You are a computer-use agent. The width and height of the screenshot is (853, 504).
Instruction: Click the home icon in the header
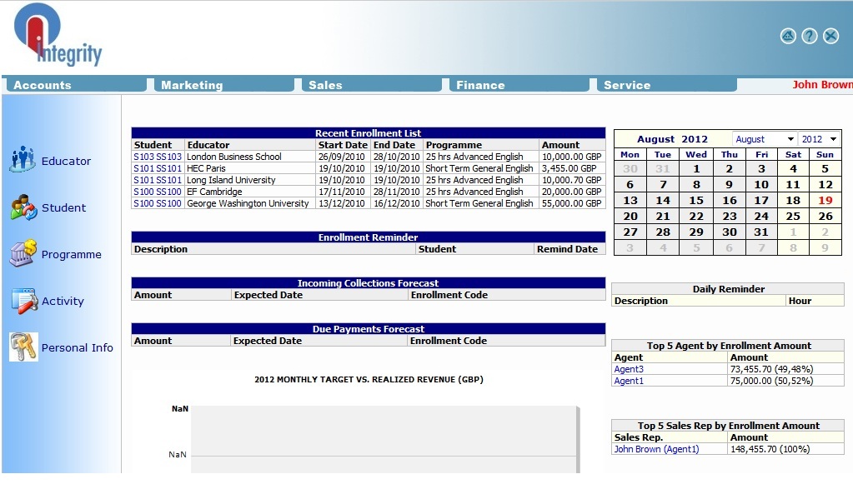(788, 36)
